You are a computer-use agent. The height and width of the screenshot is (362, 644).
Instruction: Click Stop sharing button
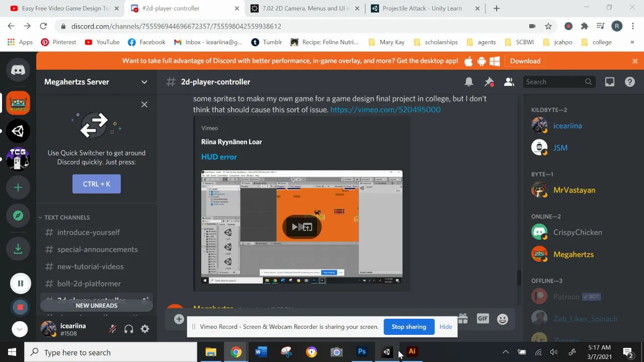pyautogui.click(x=409, y=327)
